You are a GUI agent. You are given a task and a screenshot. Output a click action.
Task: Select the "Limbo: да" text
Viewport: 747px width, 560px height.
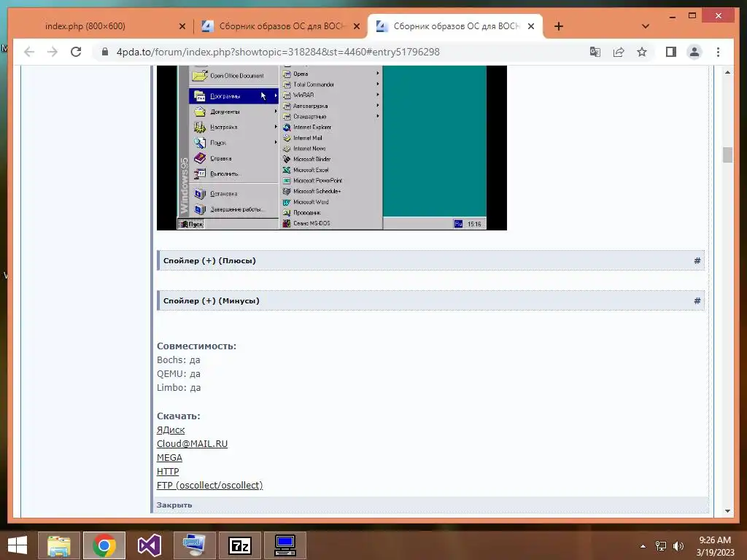pyautogui.click(x=179, y=388)
